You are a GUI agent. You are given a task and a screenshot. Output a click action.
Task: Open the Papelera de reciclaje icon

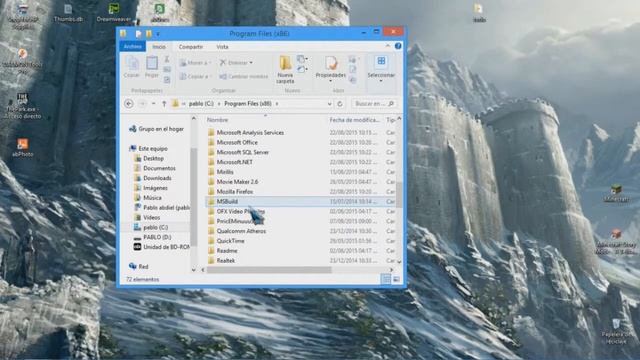[x=616, y=331]
